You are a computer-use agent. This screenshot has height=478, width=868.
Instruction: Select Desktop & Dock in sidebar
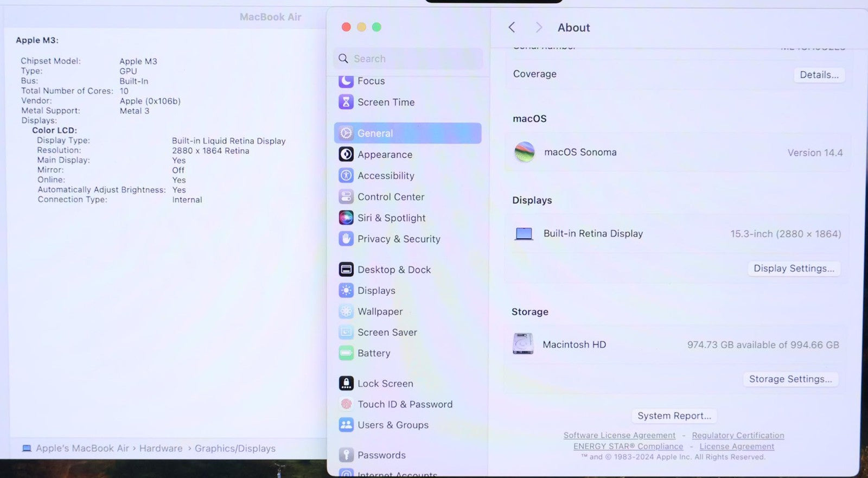pyautogui.click(x=394, y=270)
